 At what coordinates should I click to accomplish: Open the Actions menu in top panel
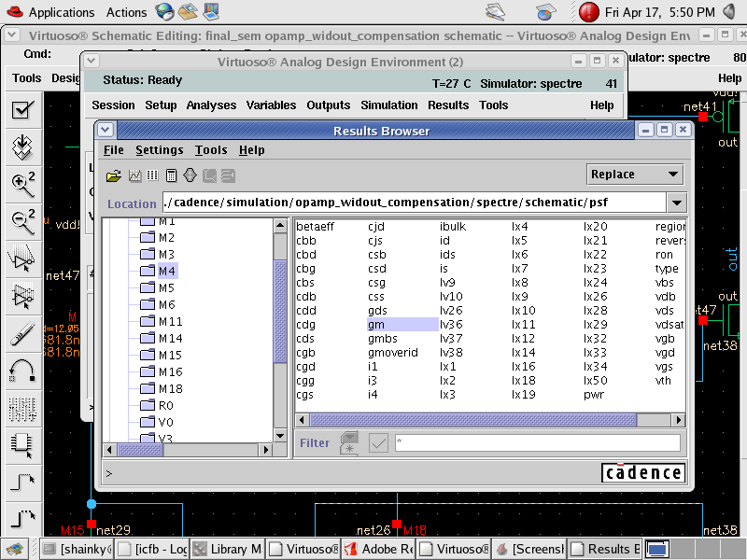click(x=126, y=12)
